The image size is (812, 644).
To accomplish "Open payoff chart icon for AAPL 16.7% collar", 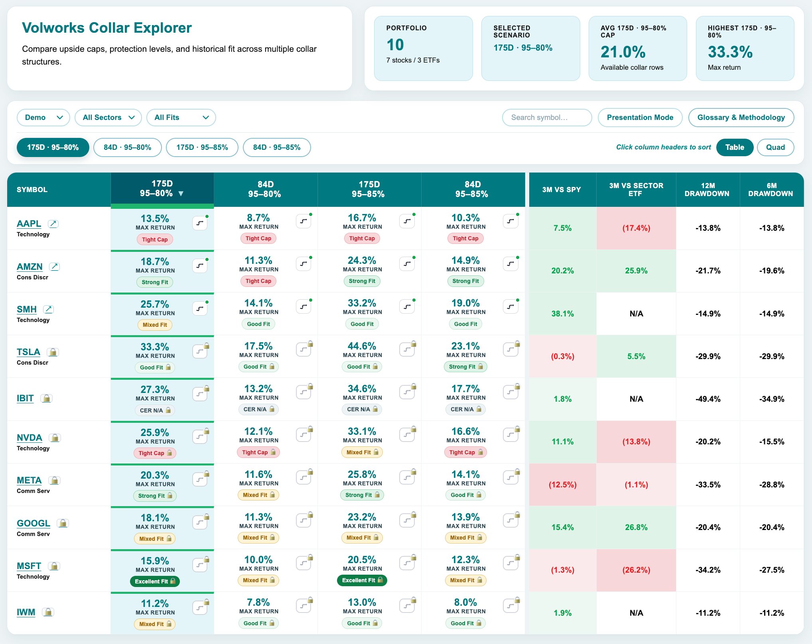I will pos(407,221).
